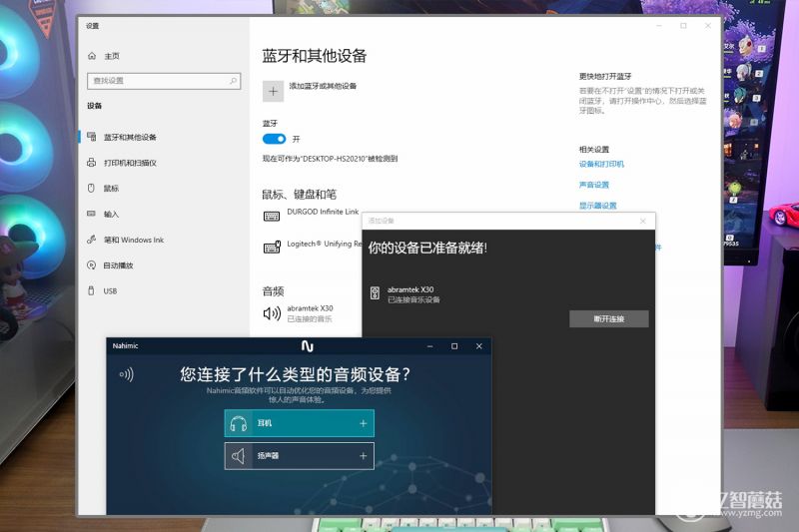Viewport: 799px width, 532px height.
Task: Minimize the Nahimic window
Action: tap(430, 346)
